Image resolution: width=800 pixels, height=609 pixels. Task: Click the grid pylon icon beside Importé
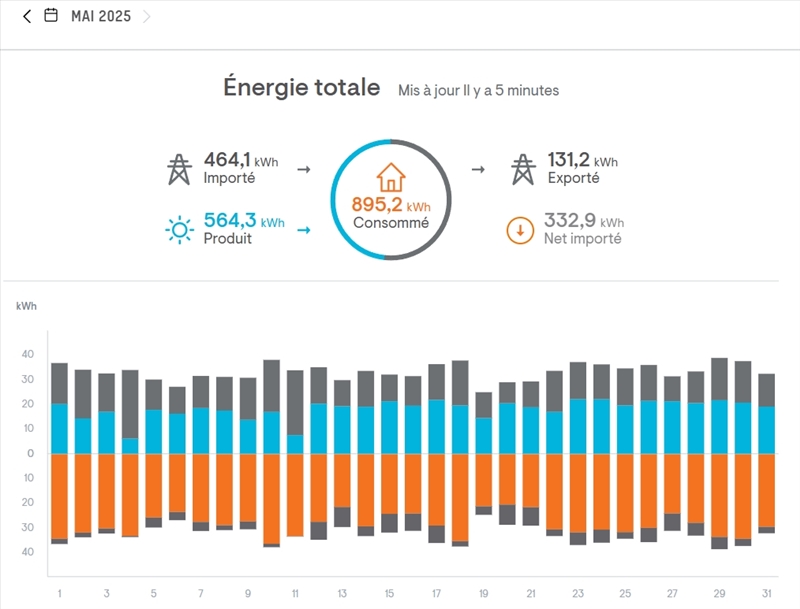tap(178, 169)
